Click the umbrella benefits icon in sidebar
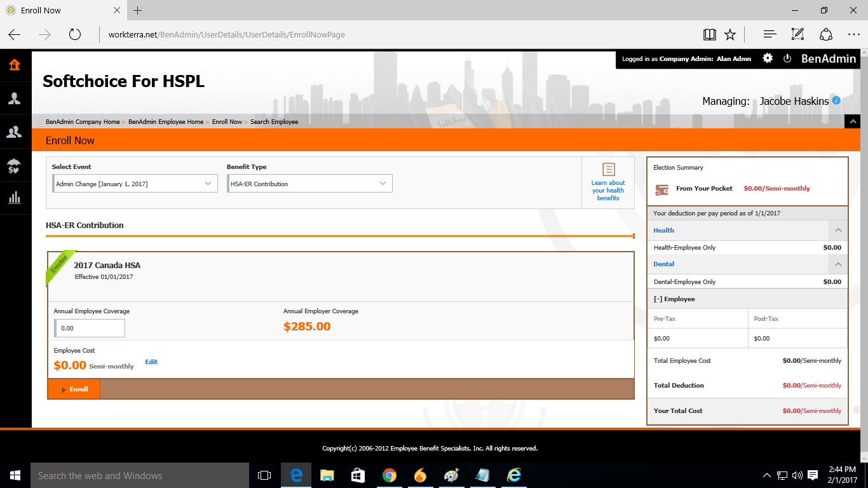The height and width of the screenshot is (488, 868). tap(14, 166)
